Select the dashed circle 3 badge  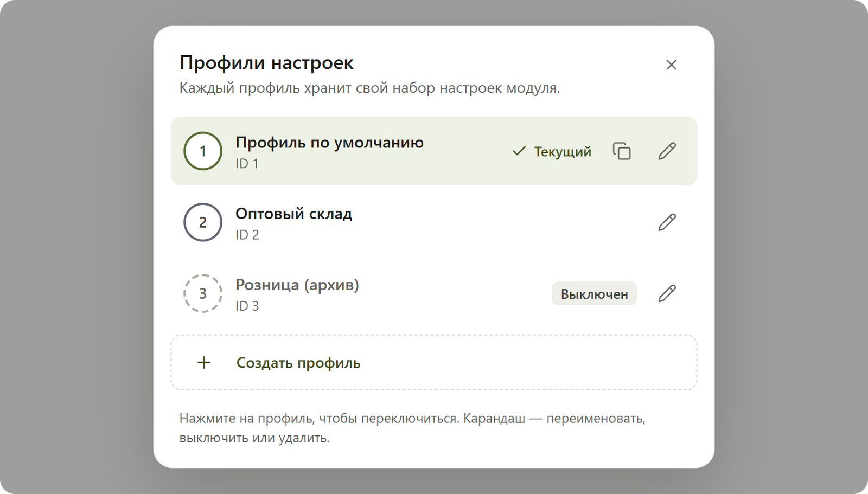click(203, 293)
